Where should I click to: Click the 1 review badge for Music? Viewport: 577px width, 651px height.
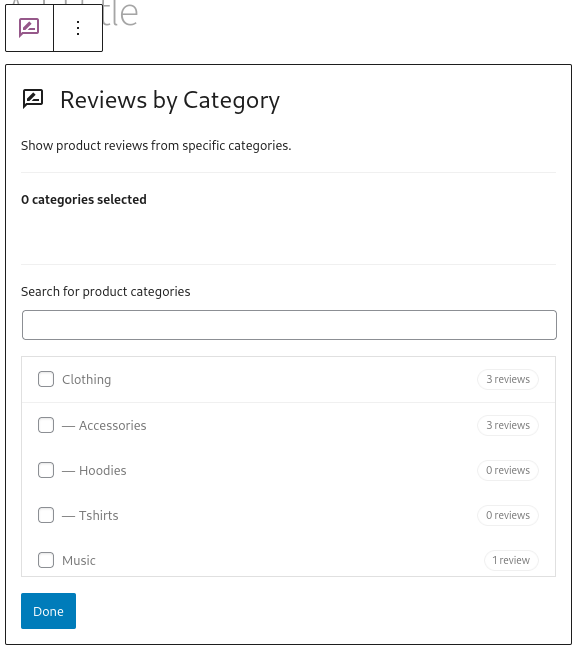click(x=511, y=560)
